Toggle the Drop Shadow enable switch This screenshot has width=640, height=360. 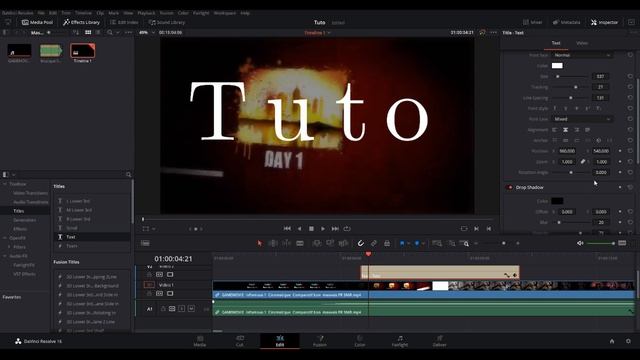(x=509, y=187)
